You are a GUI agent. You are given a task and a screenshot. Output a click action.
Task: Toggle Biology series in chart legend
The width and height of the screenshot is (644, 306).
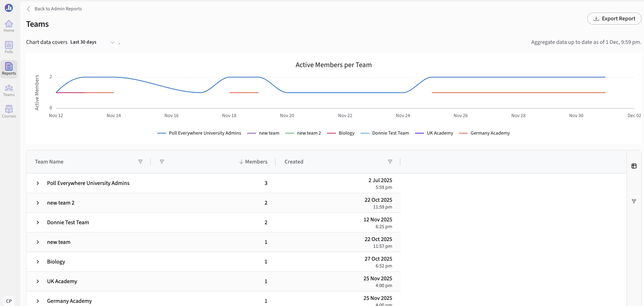pyautogui.click(x=341, y=133)
